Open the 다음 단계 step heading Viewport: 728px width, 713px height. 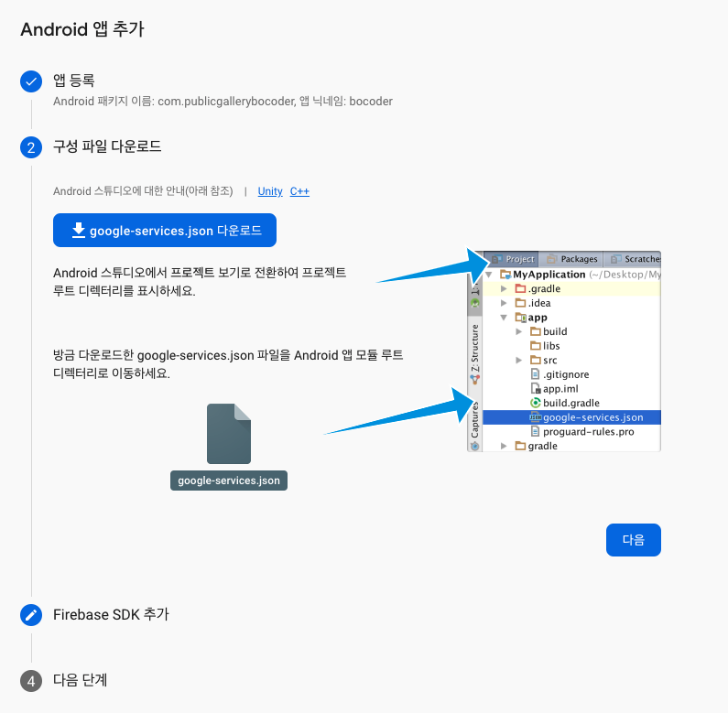[81, 680]
